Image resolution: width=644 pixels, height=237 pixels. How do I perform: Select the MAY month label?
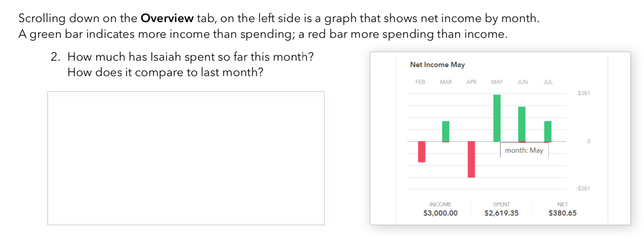[x=497, y=82]
